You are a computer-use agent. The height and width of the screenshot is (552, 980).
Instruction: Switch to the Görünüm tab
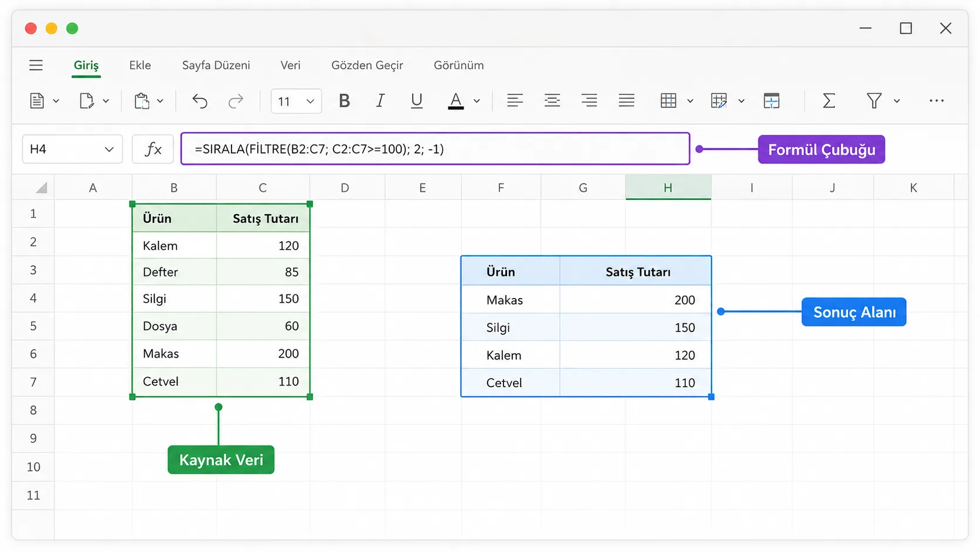coord(459,65)
